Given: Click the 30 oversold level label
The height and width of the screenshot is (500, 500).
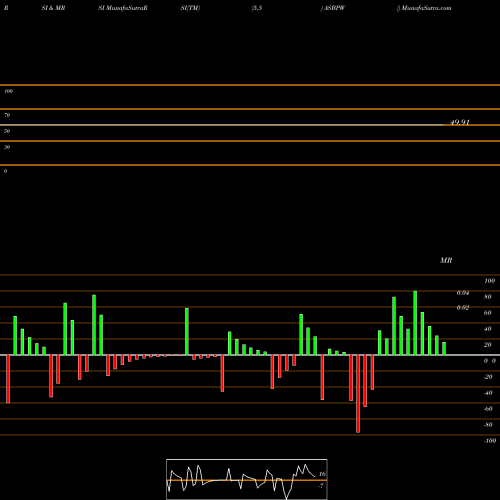Looking at the screenshot, I should pos(7,147).
